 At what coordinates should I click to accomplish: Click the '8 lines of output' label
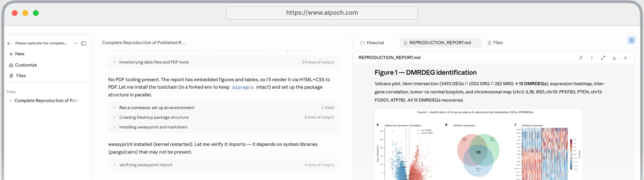click(319, 117)
